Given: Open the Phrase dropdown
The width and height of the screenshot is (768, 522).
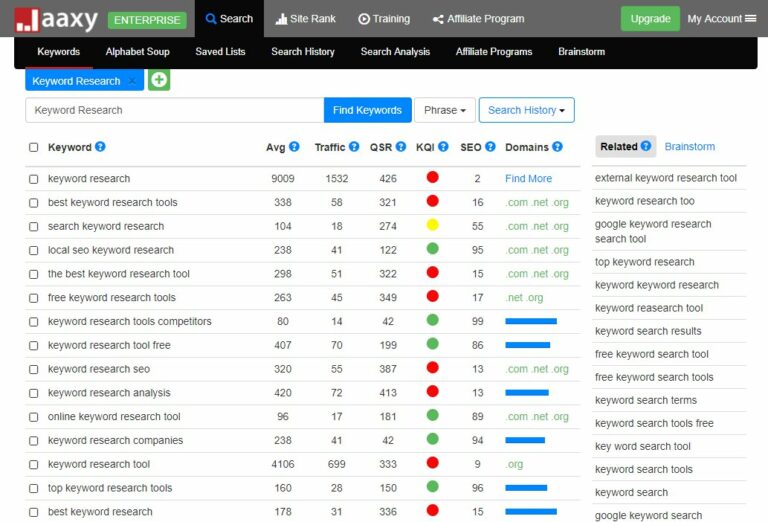Looking at the screenshot, I should click(445, 110).
